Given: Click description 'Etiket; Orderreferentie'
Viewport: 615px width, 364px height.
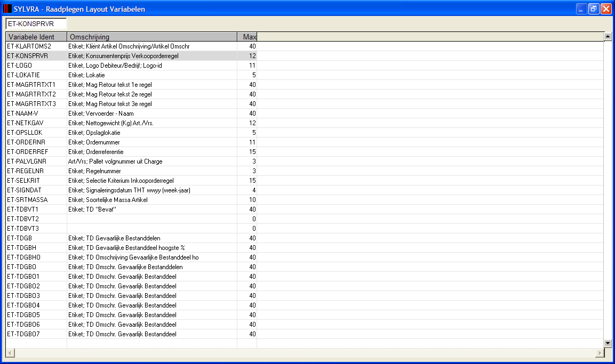Looking at the screenshot, I should click(x=95, y=152).
